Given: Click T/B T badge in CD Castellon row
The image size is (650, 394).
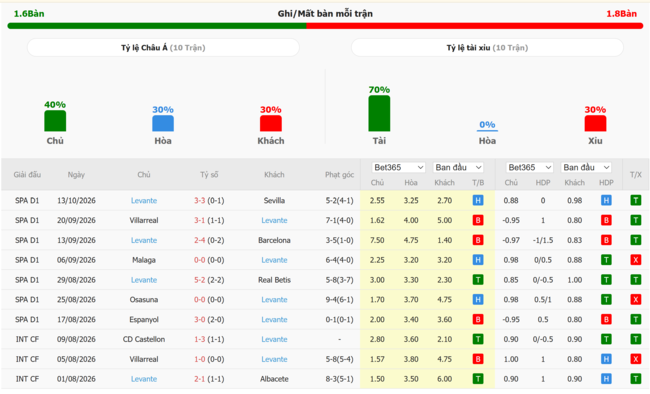Looking at the screenshot, I should [478, 339].
